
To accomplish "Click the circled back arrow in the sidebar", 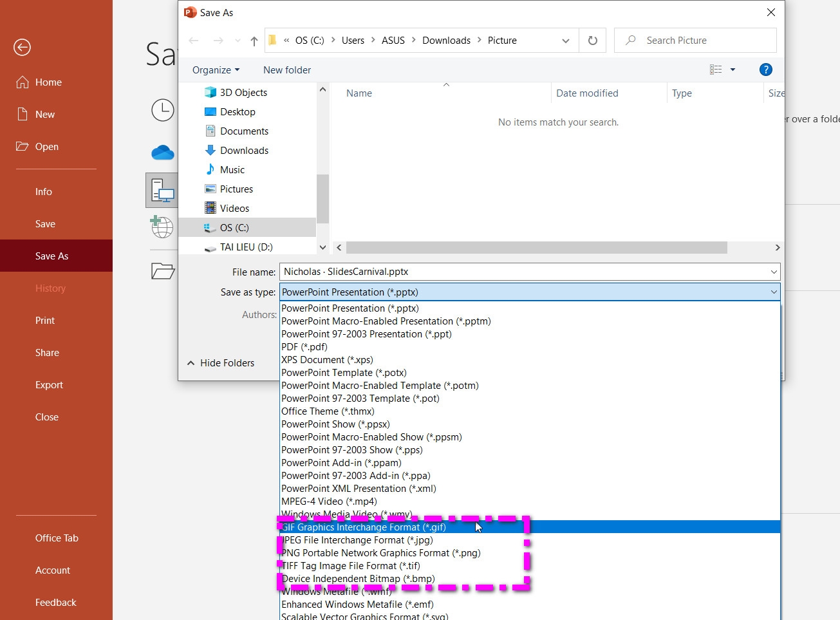I will 22,47.
